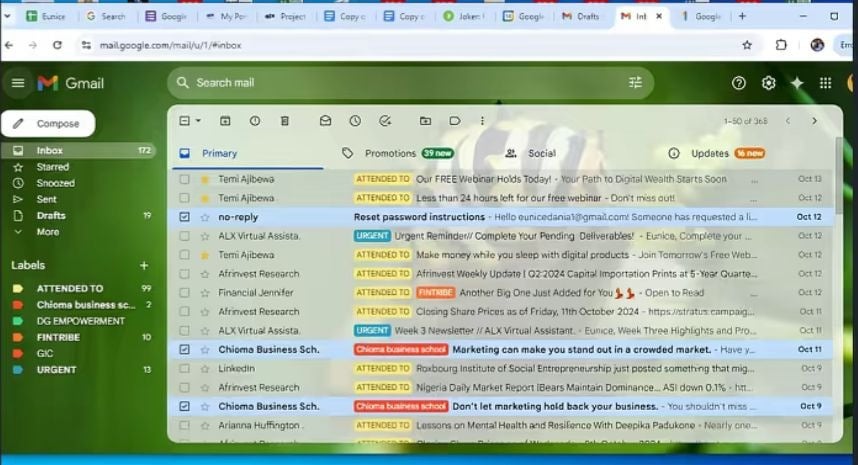Open the ALX Urgent Reminder email
Viewport: 858px width, 465px height.
[x=501, y=236]
